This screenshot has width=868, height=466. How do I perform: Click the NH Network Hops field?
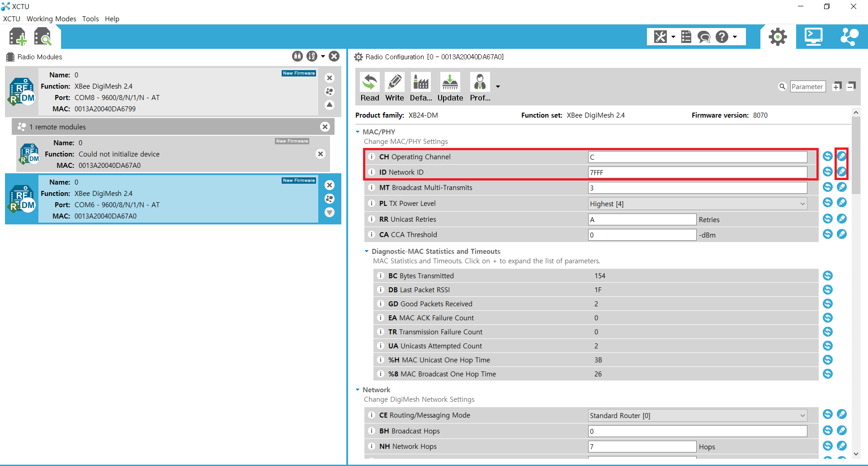coord(642,447)
